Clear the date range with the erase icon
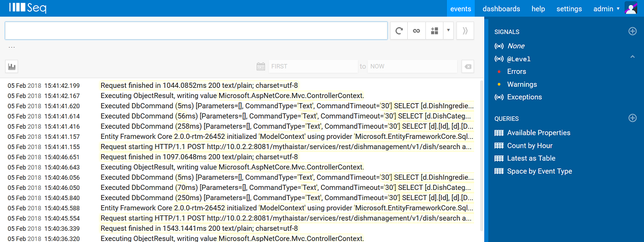644x242 pixels. pos(468,66)
